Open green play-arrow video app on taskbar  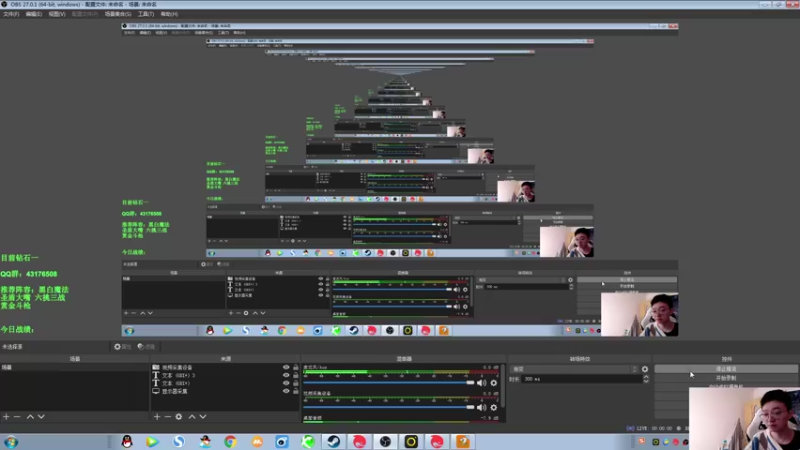152,441
